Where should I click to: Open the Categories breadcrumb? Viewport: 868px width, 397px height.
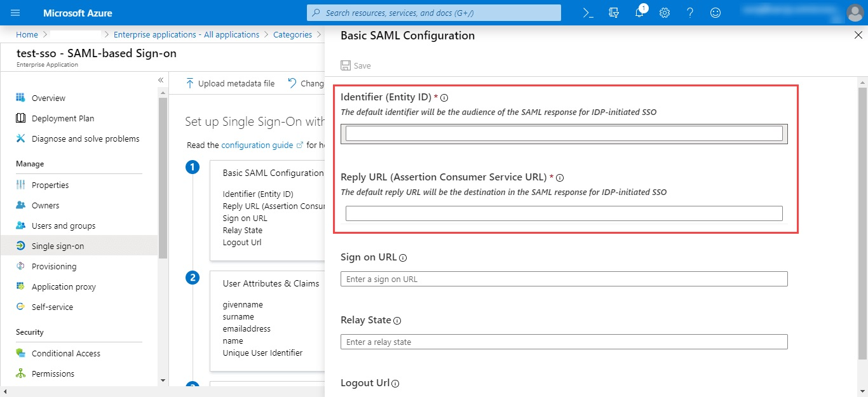coord(292,35)
